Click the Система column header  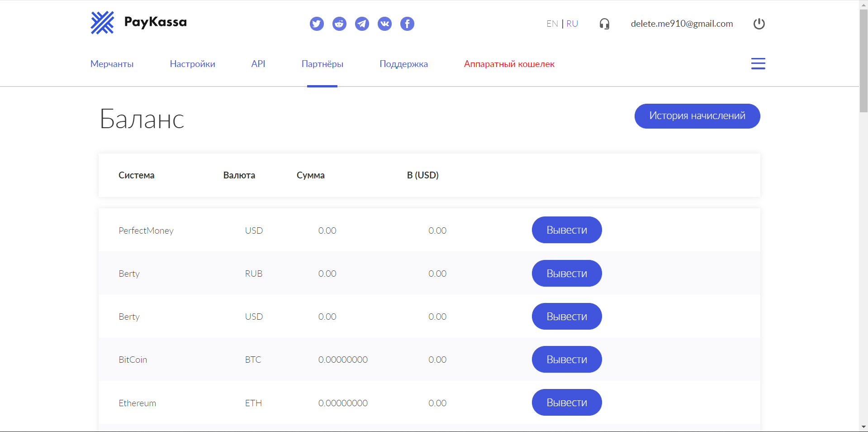click(136, 175)
